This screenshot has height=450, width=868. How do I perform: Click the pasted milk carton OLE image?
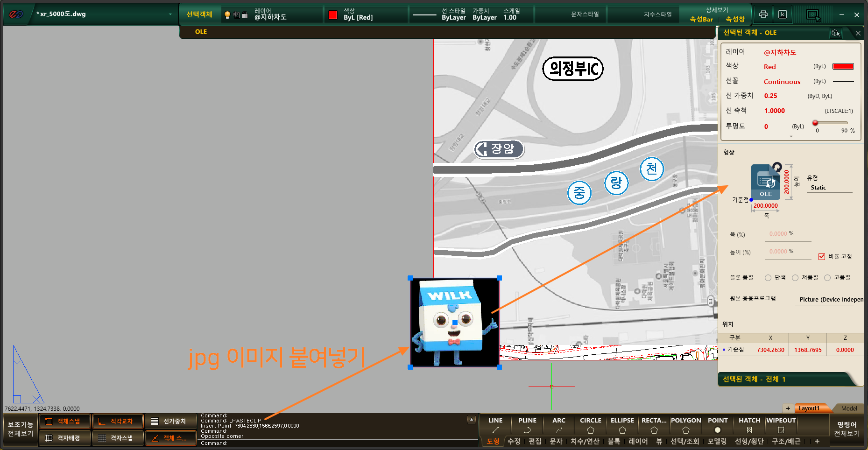coord(455,323)
